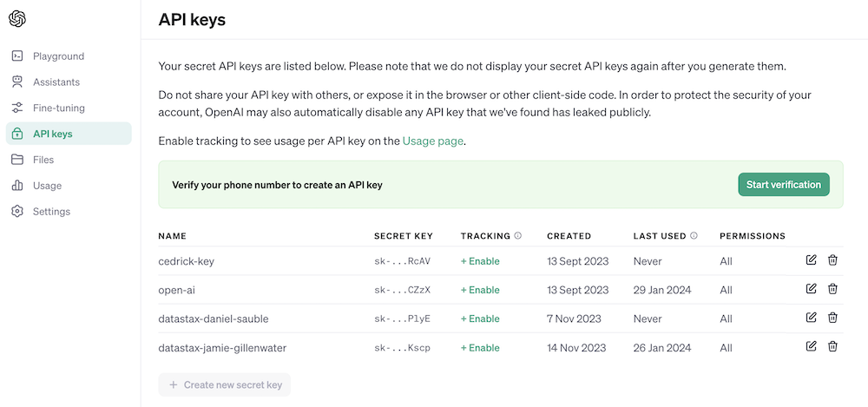This screenshot has width=868, height=407.
Task: Click the OpenAI logo icon
Action: click(x=17, y=19)
